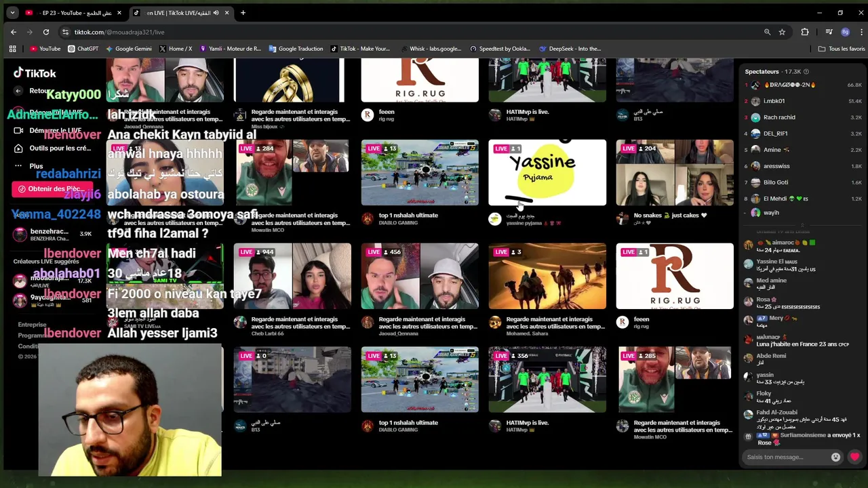Viewport: 868px width, 488px height.
Task: Open the media control icon in toolbar
Action: click(x=829, y=32)
